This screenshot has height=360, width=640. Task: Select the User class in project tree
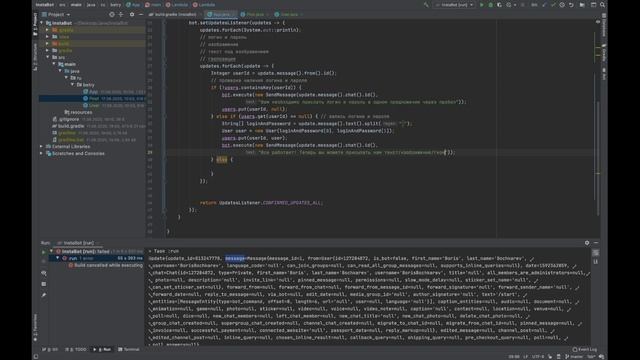(94, 105)
